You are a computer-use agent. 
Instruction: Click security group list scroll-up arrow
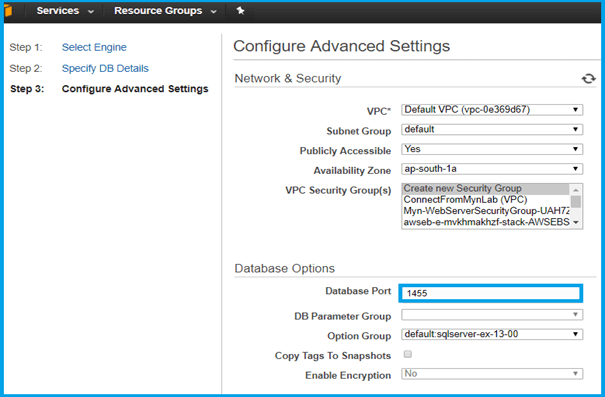click(576, 189)
